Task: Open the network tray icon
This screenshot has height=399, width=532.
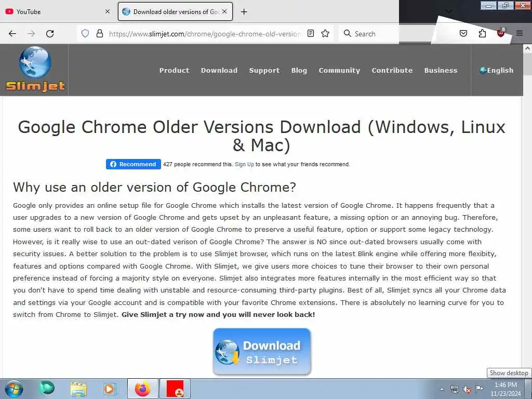Action: tap(454, 390)
